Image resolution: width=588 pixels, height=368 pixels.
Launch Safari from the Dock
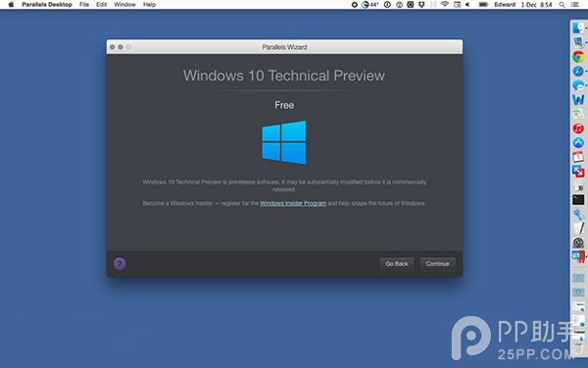(x=578, y=71)
